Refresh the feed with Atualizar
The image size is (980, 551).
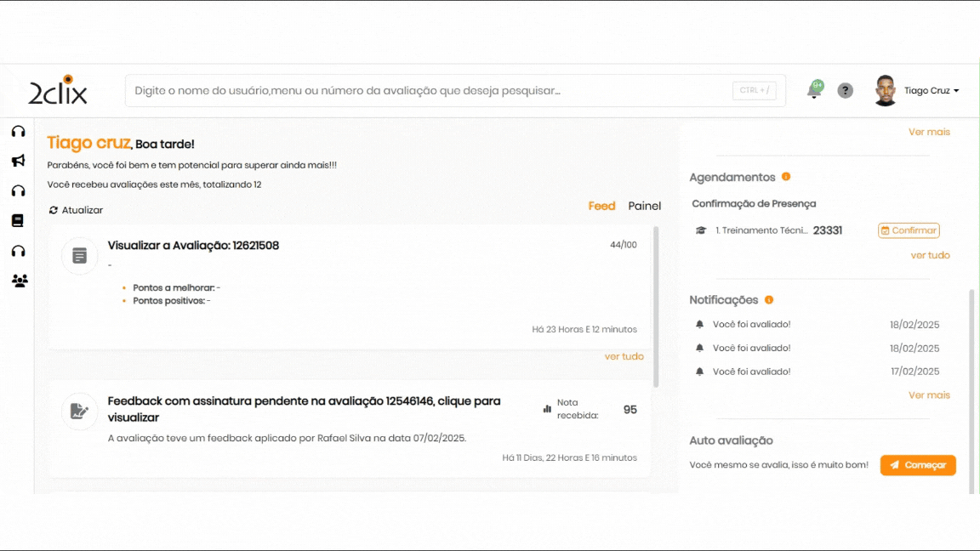pyautogui.click(x=76, y=210)
